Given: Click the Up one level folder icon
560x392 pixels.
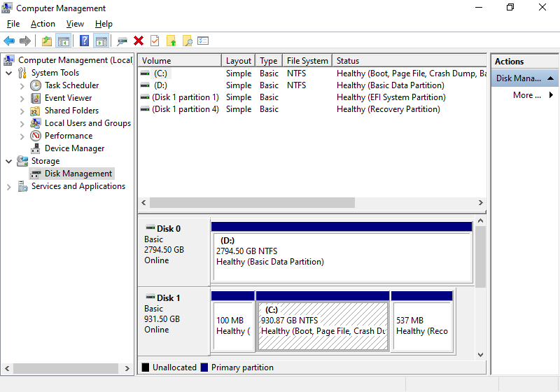Looking at the screenshot, I should [47, 41].
